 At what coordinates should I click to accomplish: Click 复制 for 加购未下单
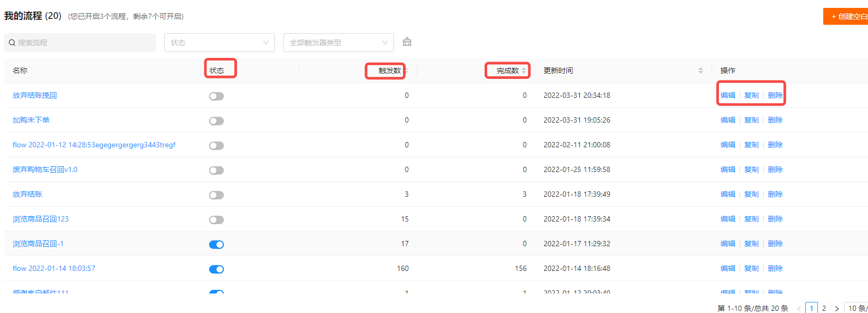(752, 120)
